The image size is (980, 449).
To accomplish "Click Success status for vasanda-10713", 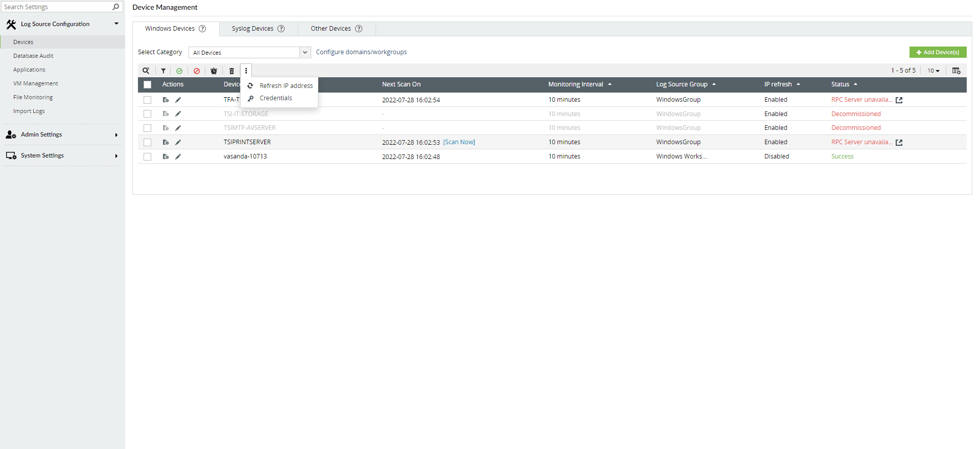I will tap(842, 156).
